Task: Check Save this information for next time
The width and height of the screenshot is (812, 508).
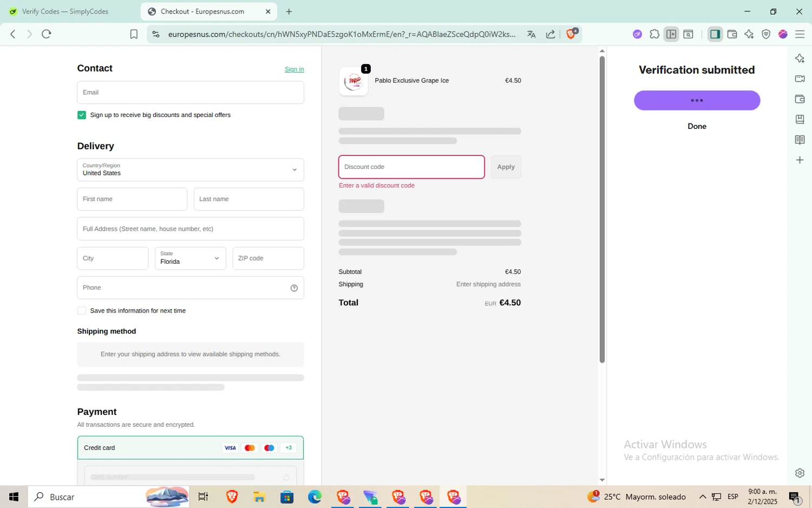Action: (82, 311)
